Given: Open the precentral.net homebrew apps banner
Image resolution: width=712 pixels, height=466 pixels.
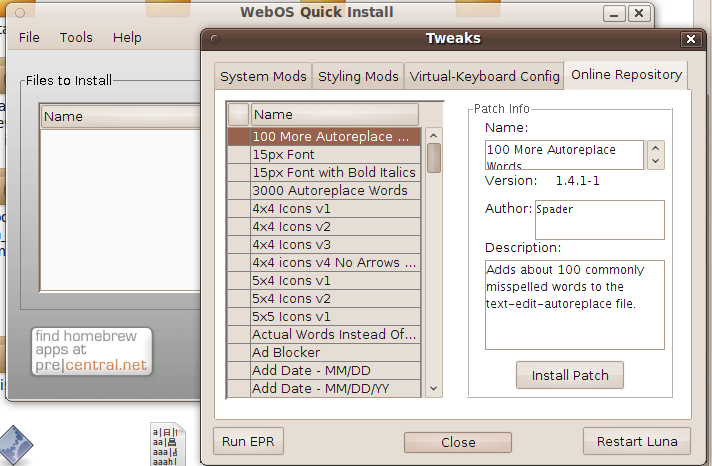Looking at the screenshot, I should point(91,351).
